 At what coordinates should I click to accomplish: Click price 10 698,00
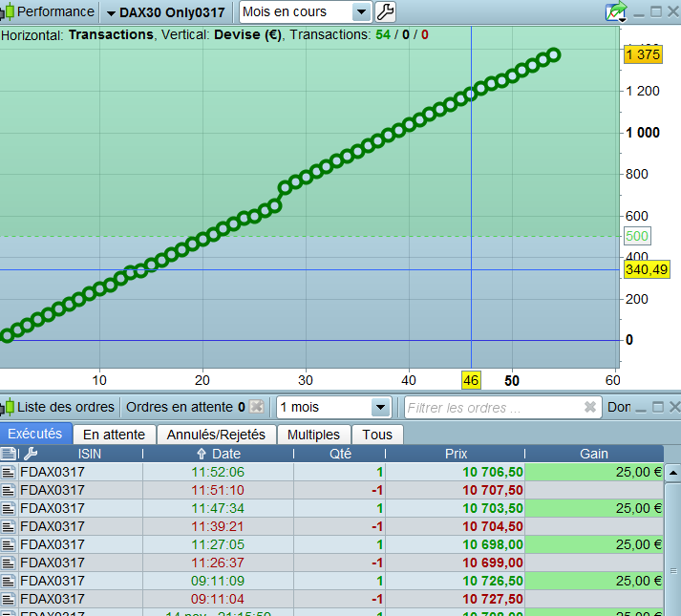[493, 544]
